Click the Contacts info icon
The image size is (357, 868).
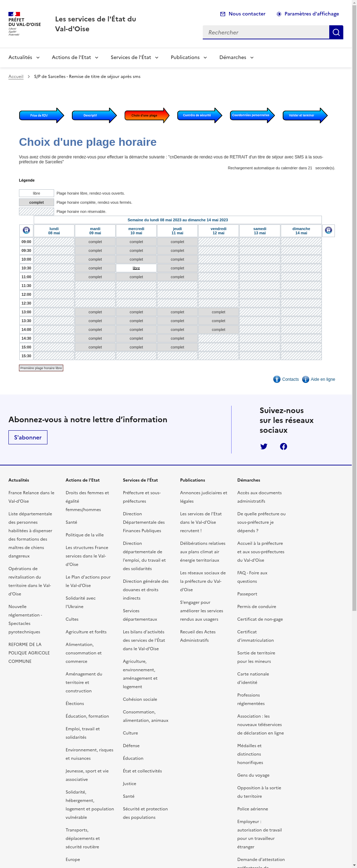point(277,379)
